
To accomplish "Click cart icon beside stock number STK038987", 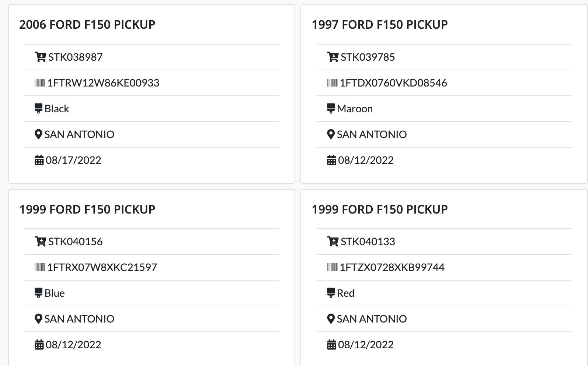I will [x=40, y=57].
